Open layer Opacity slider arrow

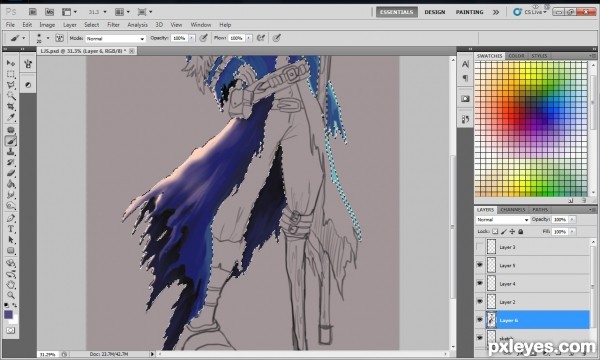(x=572, y=220)
